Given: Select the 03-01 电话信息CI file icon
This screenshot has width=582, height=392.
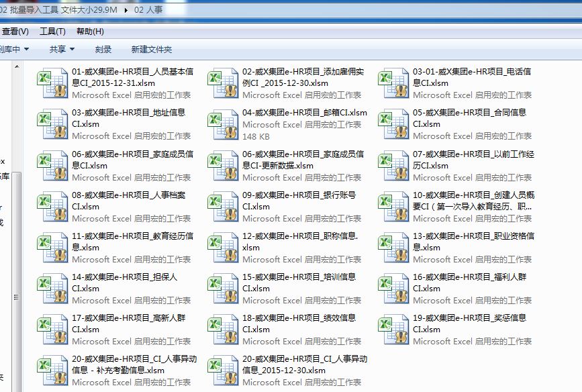Looking at the screenshot, I should click(x=393, y=83).
